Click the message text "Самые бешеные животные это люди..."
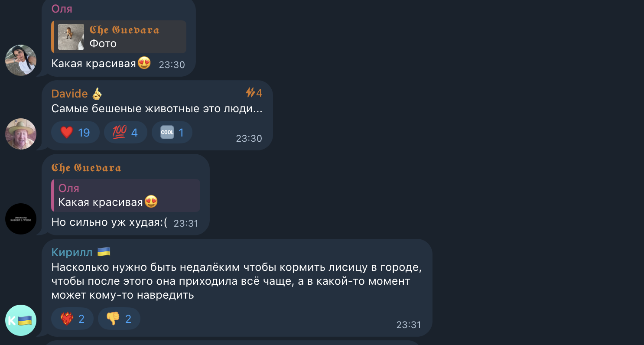The height and width of the screenshot is (345, 644). coord(157,108)
